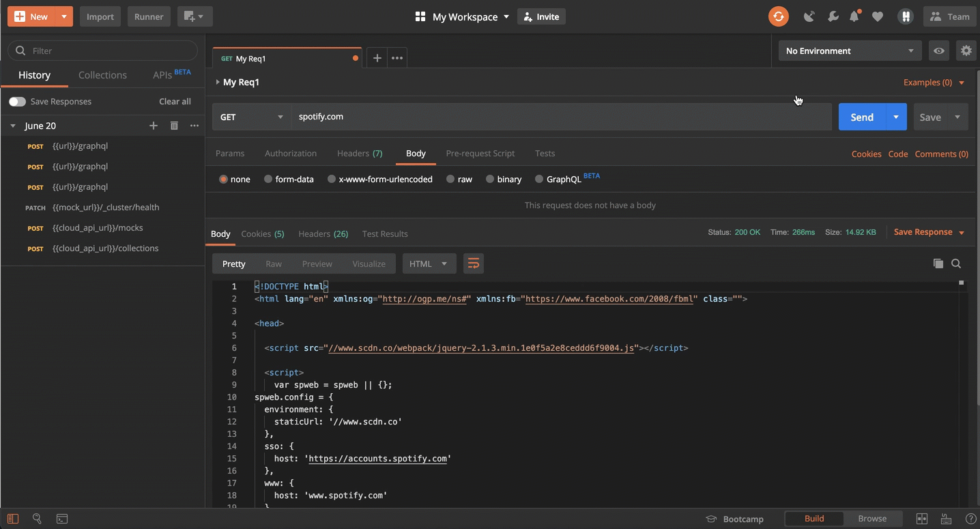Add a new item to June 20 history
This screenshot has height=529, width=980.
[x=154, y=126]
